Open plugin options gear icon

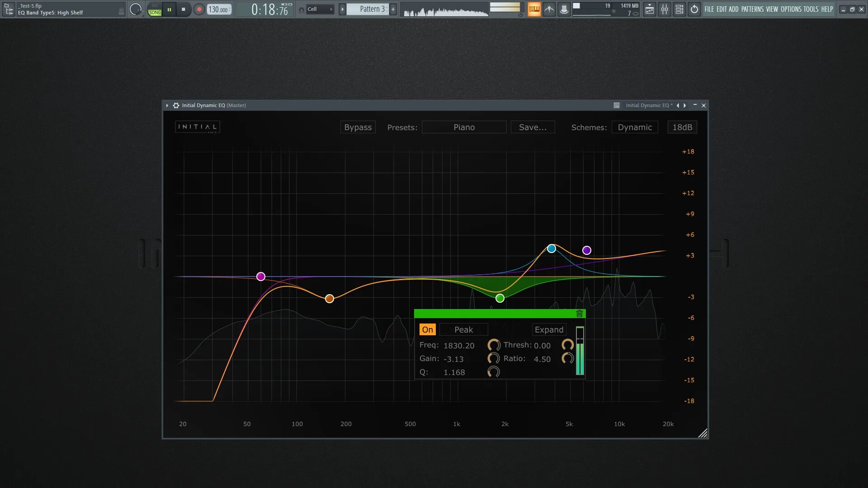pos(176,105)
